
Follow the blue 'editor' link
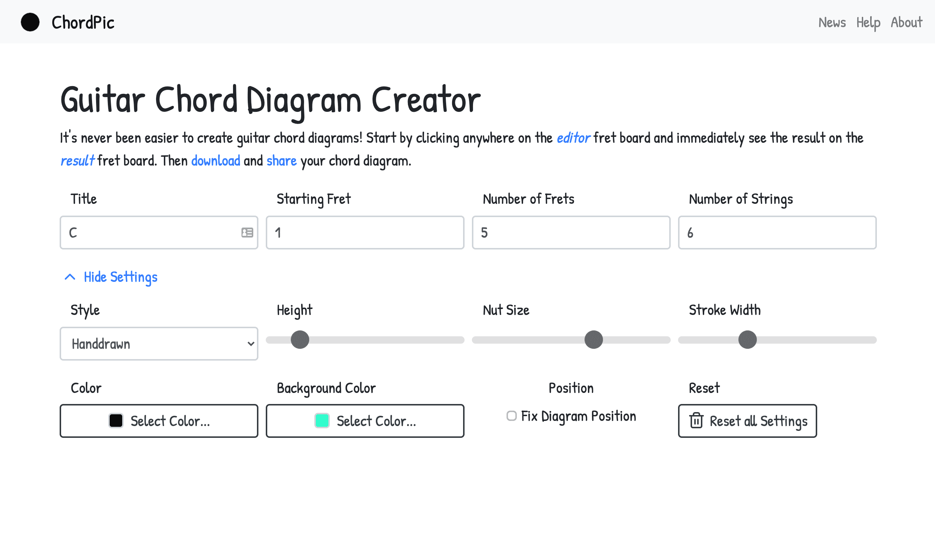click(573, 138)
